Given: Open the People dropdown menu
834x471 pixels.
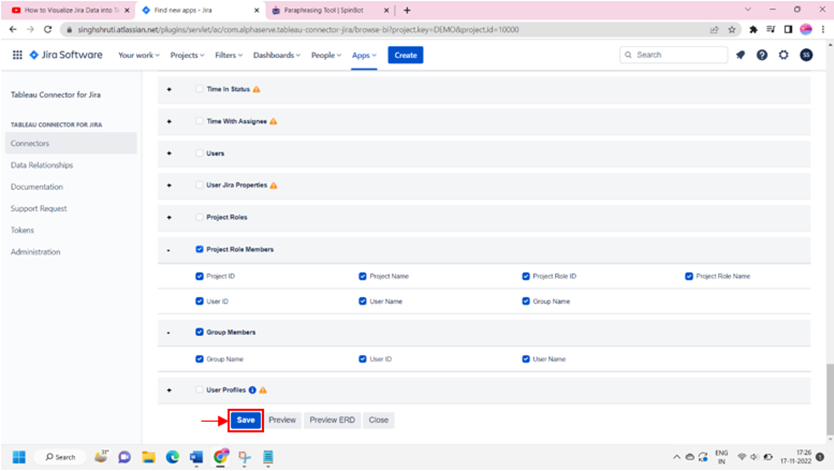Looking at the screenshot, I should 326,55.
